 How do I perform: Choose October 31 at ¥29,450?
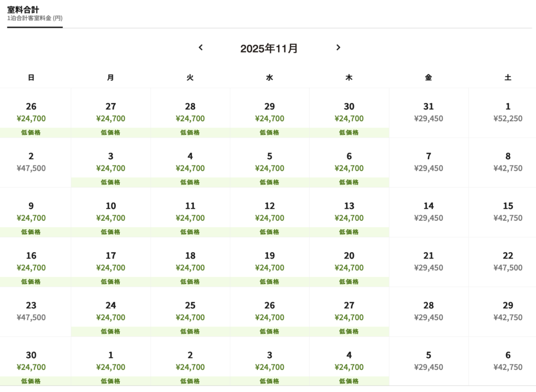click(x=429, y=113)
